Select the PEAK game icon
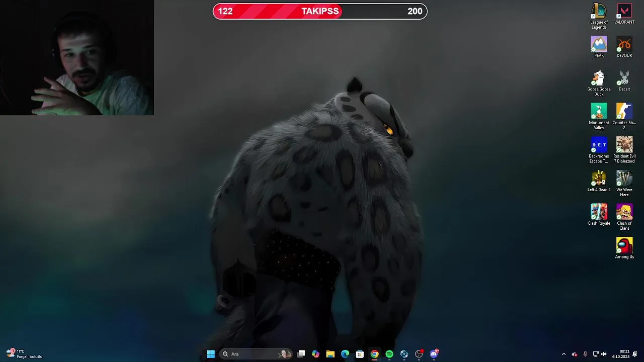 pyautogui.click(x=599, y=47)
